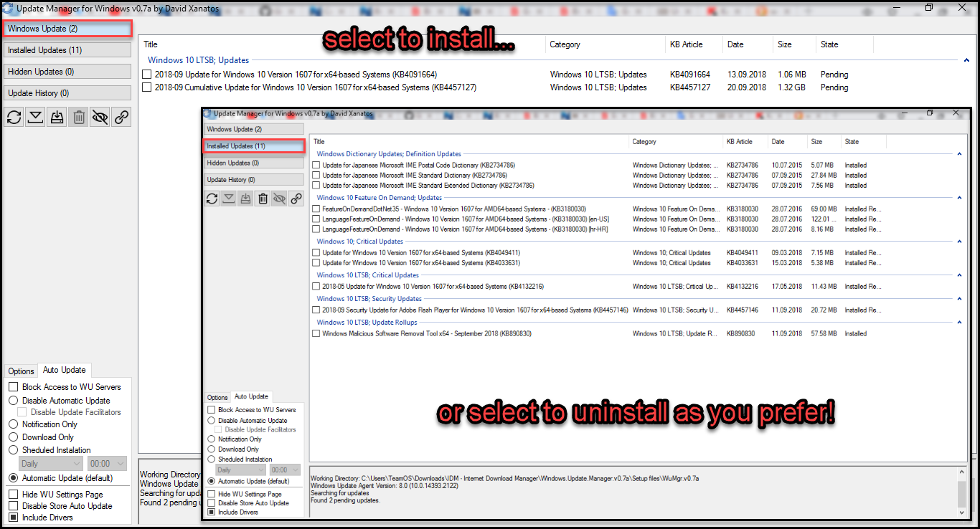
Task: Tick Adobe Flash Player security update checkbox
Action: pyautogui.click(x=316, y=310)
